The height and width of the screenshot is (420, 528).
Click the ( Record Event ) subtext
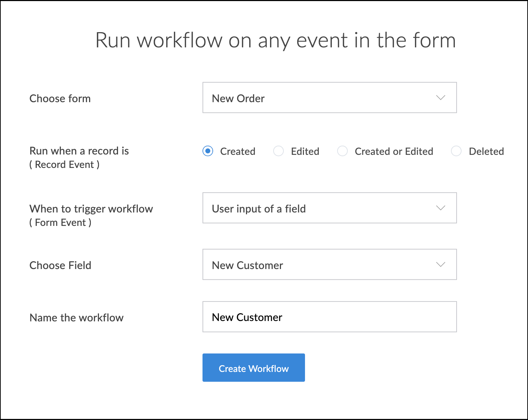click(x=64, y=165)
